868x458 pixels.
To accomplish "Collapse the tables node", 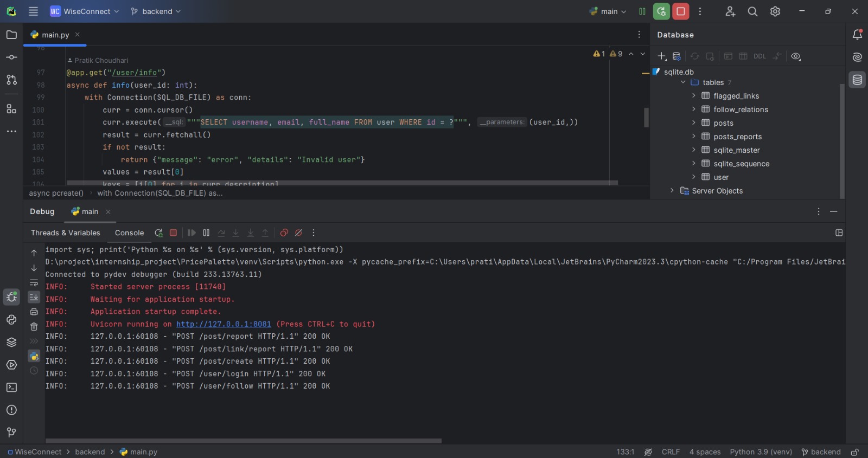I will (x=683, y=82).
